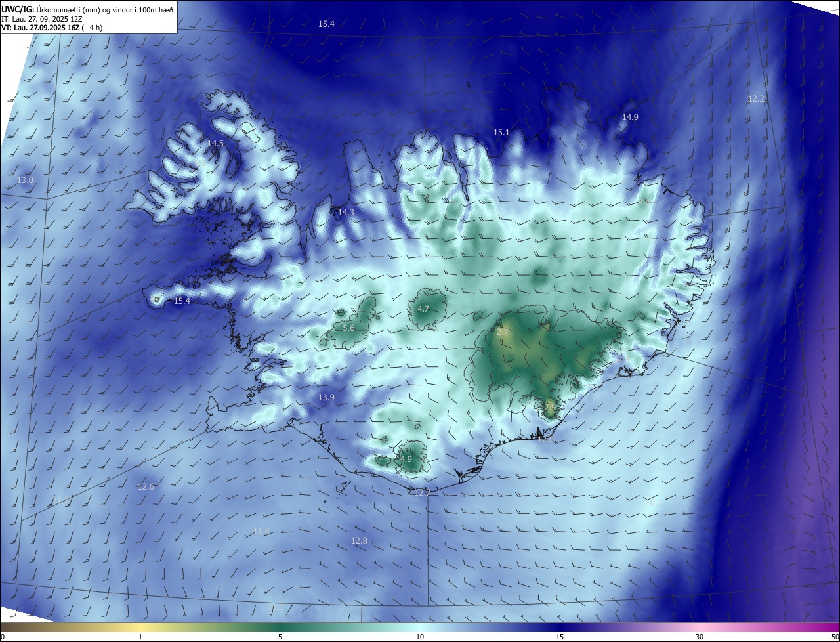The width and height of the screenshot is (840, 642).
Task: Select the 15.1 value label on the map
Action: 501,133
